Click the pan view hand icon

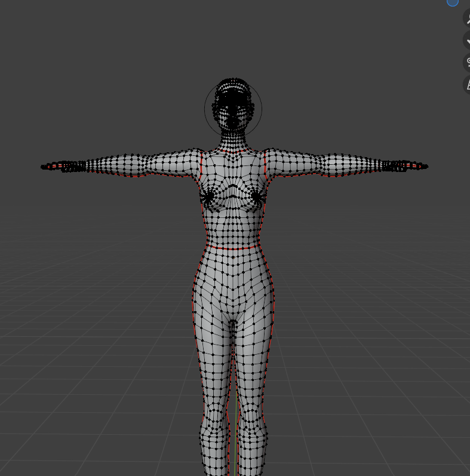coord(467,40)
